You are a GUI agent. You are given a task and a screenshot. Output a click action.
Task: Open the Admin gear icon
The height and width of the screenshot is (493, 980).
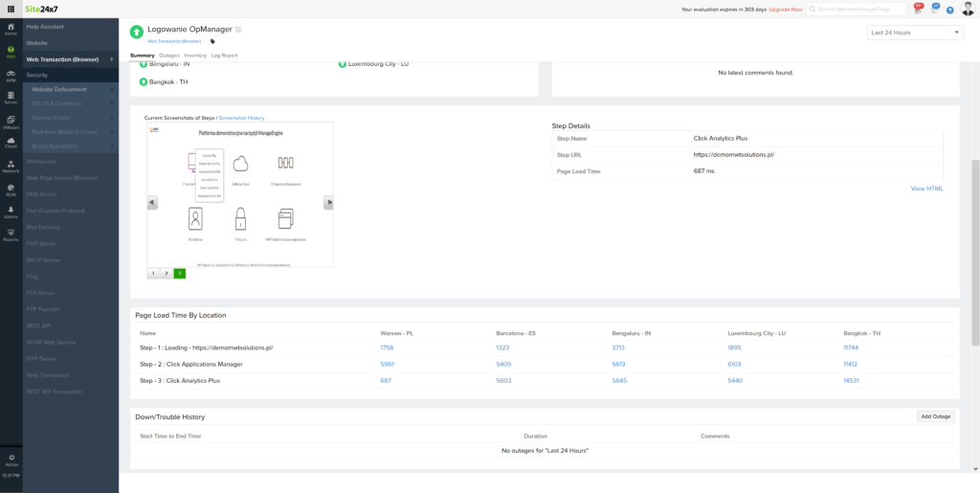[x=11, y=459]
